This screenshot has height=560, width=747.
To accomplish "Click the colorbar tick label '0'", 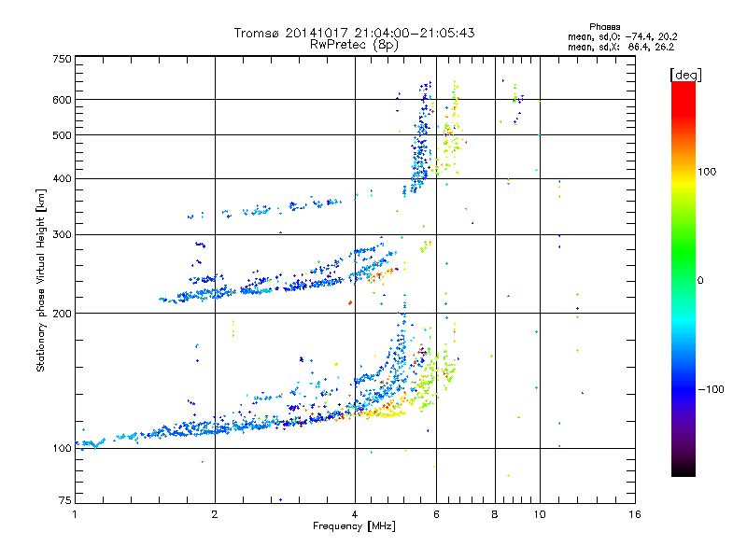I will [x=700, y=280].
